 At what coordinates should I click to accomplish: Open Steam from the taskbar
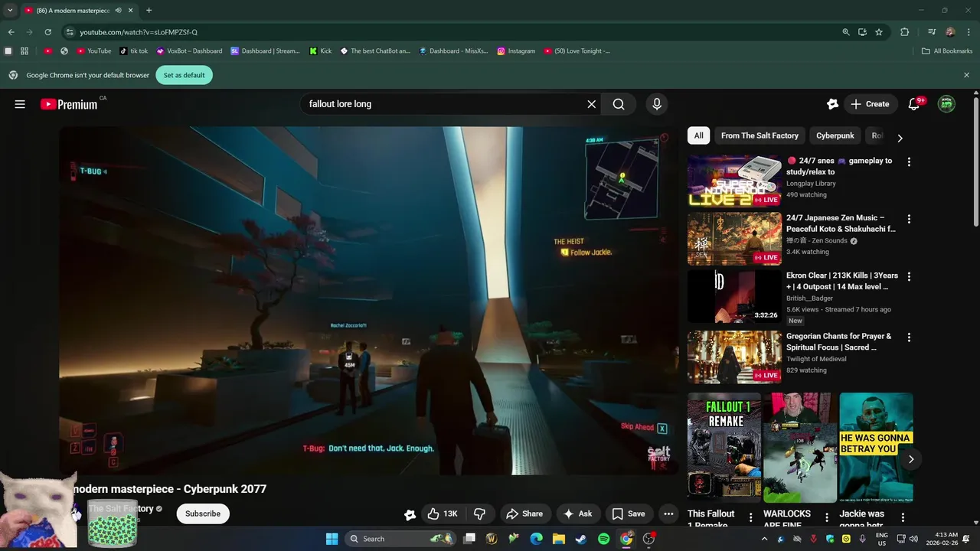coord(581,539)
